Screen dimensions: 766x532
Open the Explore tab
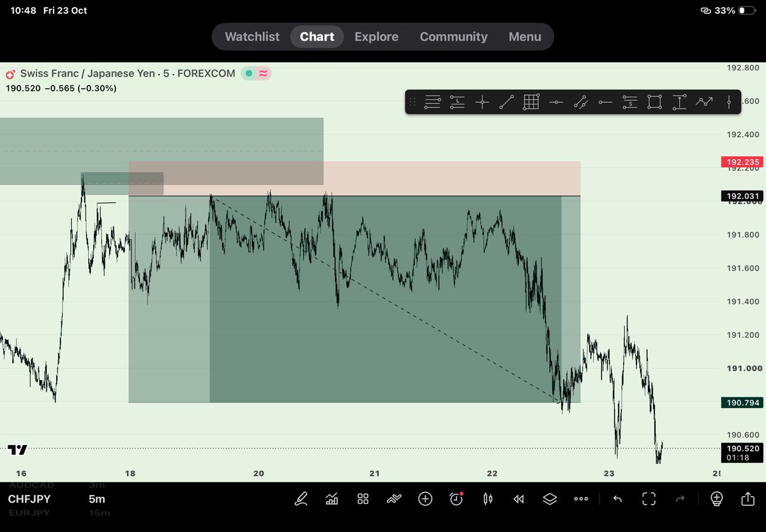tap(377, 37)
